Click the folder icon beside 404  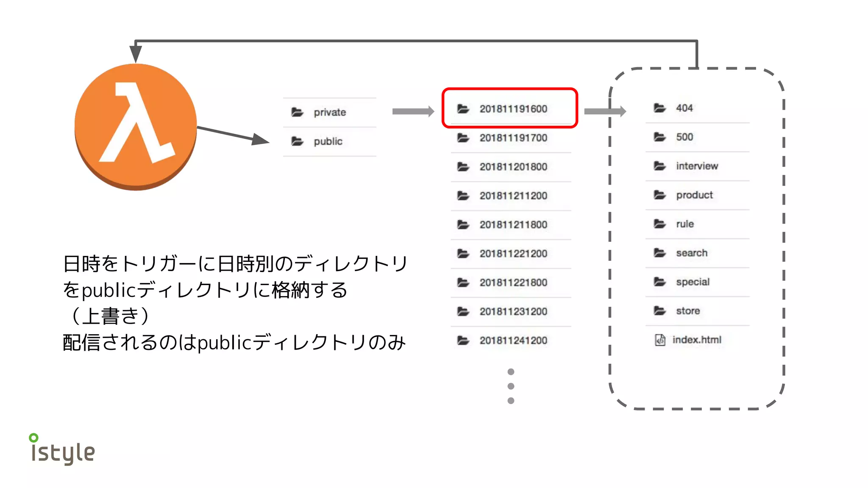click(660, 108)
